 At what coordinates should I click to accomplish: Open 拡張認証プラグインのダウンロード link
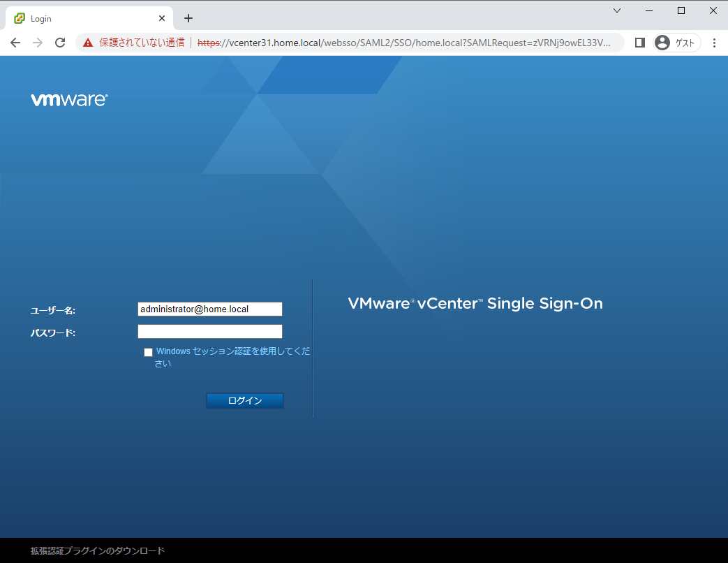pos(98,551)
